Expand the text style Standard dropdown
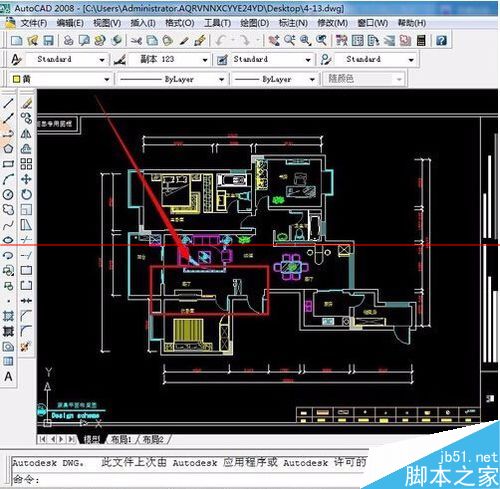 point(102,60)
